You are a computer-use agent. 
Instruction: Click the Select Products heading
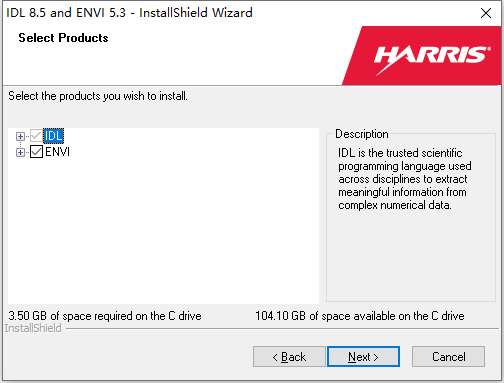tap(63, 38)
